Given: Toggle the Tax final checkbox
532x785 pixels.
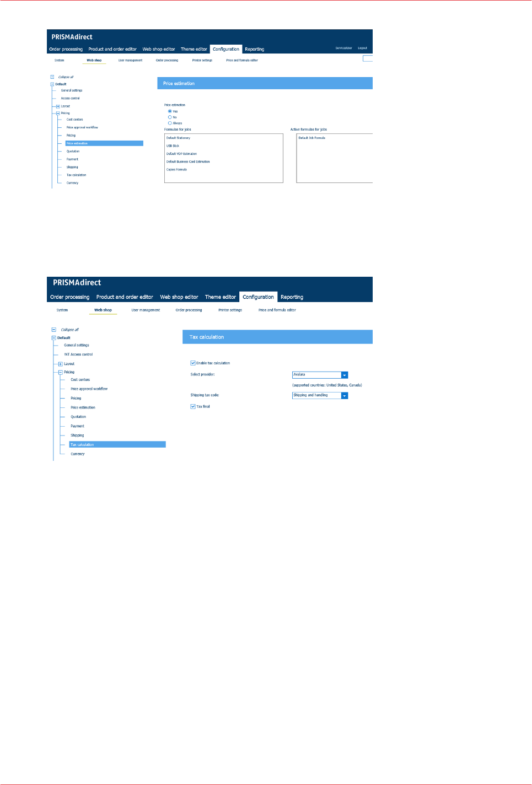Looking at the screenshot, I should click(193, 407).
